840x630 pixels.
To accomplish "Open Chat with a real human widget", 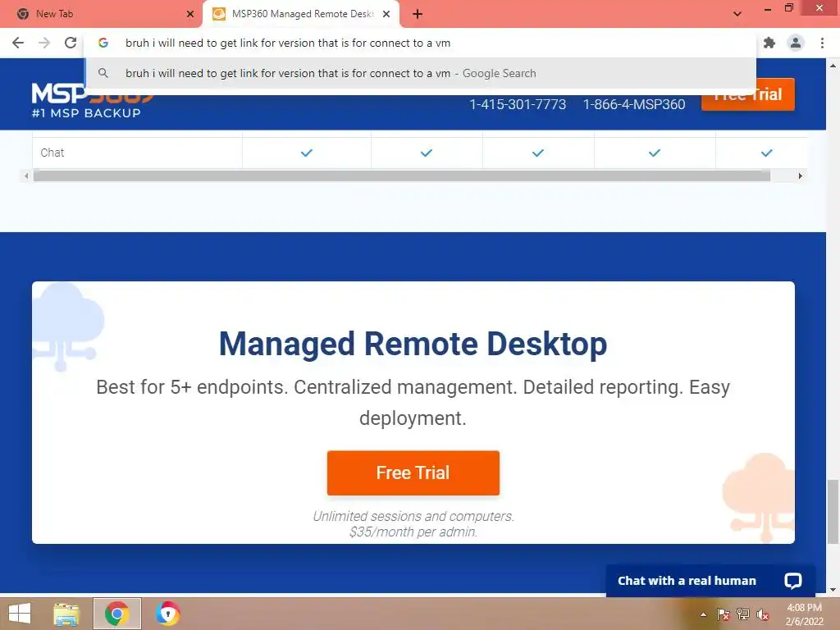I will (x=710, y=581).
